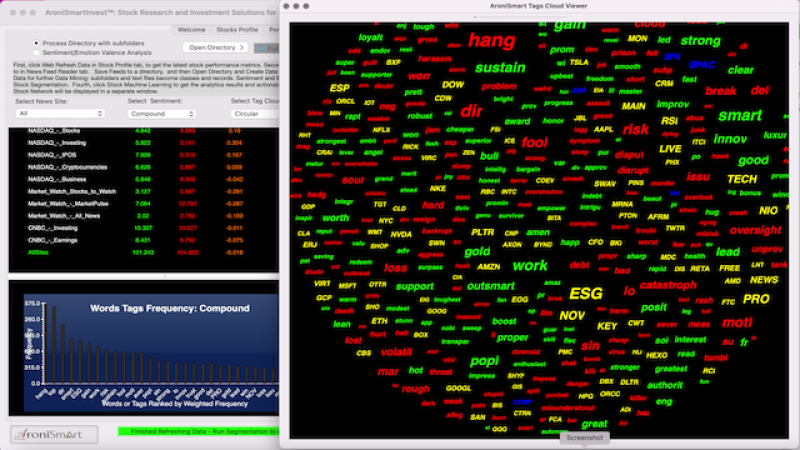Click the AroniSmart logo button
The height and width of the screenshot is (450, 800).
(54, 434)
